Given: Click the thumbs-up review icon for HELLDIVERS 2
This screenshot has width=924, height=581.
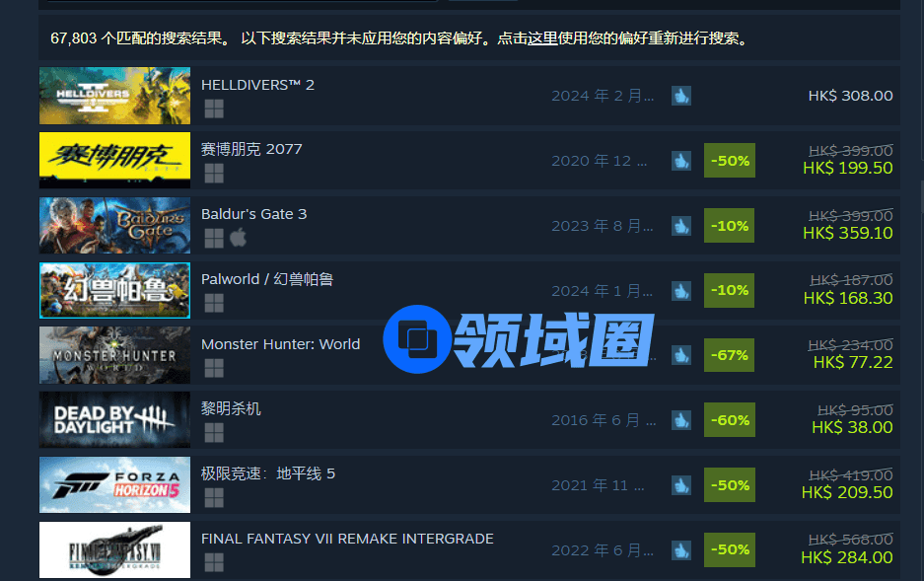Looking at the screenshot, I should [681, 96].
